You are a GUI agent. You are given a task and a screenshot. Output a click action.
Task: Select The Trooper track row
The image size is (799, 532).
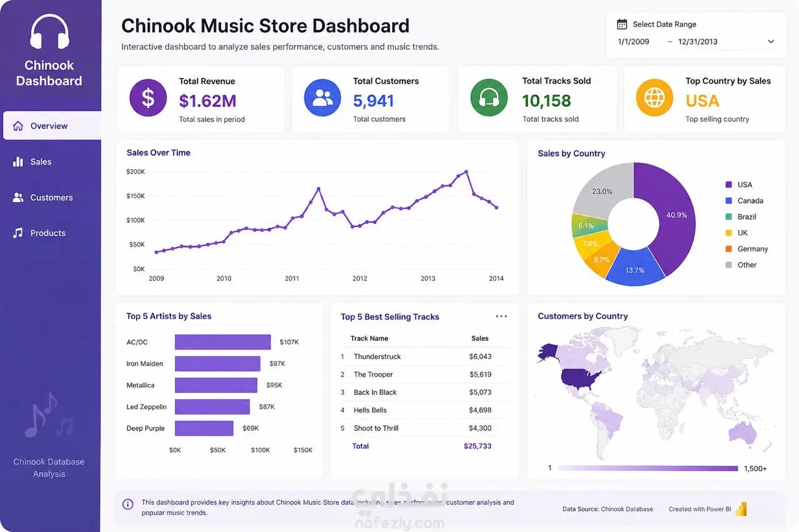[x=424, y=374]
